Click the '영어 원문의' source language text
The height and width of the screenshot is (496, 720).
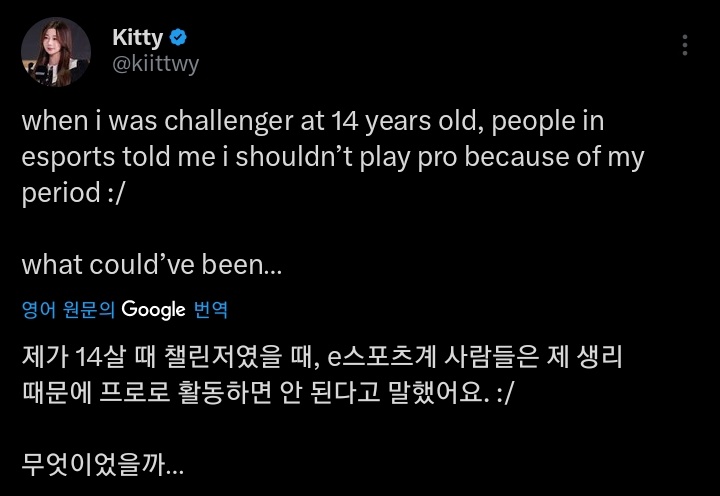click(x=68, y=310)
